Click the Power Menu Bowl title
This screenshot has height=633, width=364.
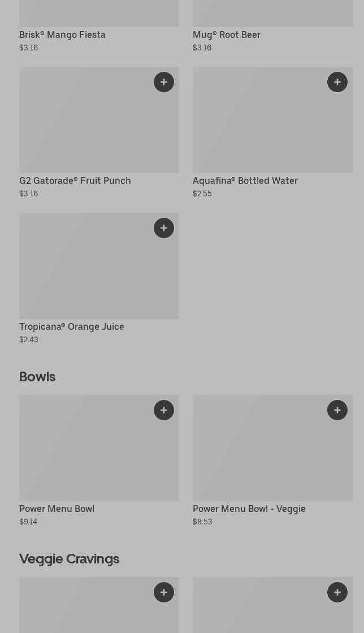pos(57,509)
